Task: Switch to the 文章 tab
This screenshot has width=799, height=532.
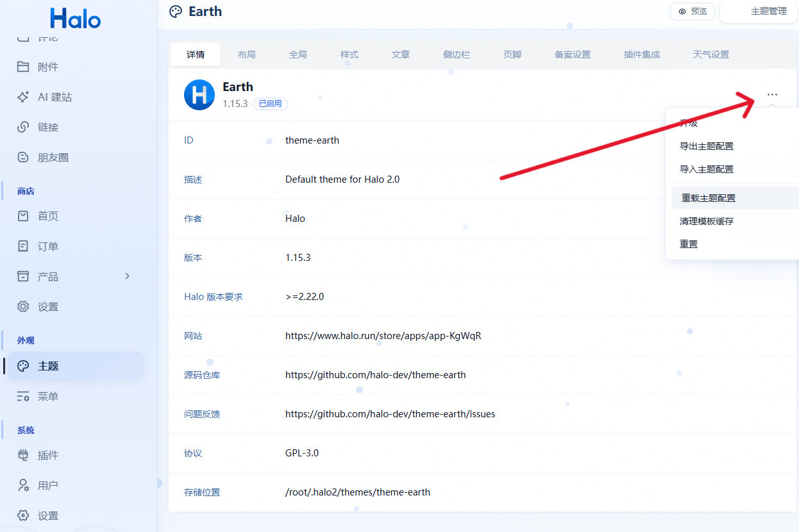Action: click(401, 54)
